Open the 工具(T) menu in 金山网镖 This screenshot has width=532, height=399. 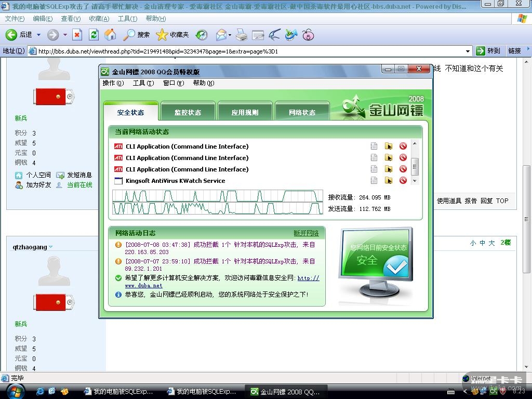click(x=143, y=83)
